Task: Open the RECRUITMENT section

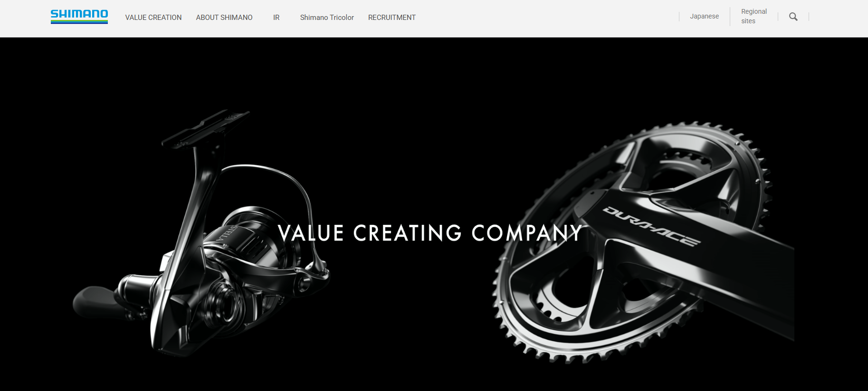Action: point(392,18)
